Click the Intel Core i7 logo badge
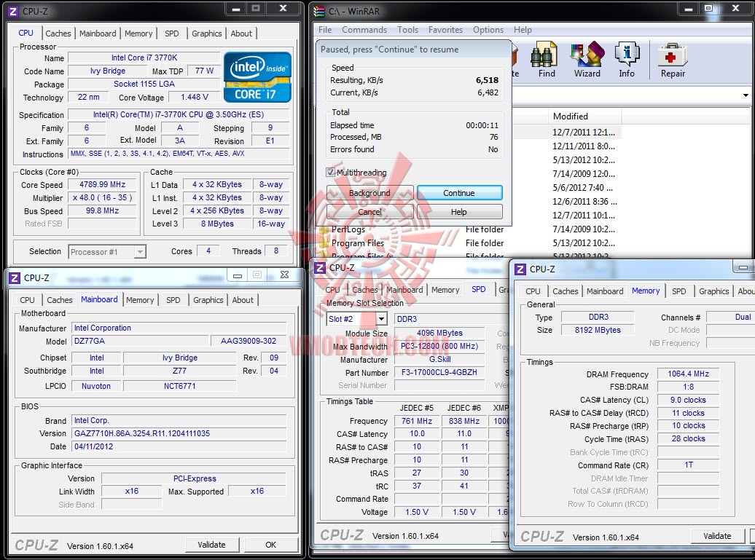This screenshot has width=755, height=560. click(x=257, y=77)
